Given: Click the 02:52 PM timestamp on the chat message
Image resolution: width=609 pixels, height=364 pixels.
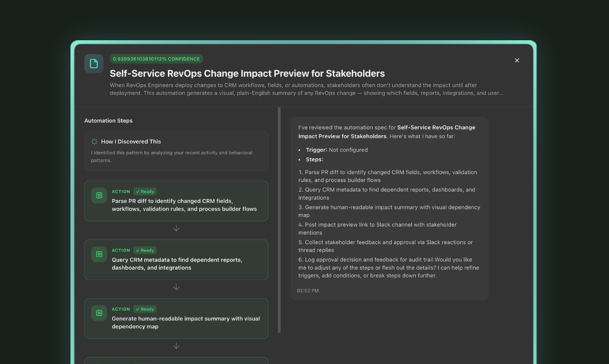Looking at the screenshot, I should 307,290.
